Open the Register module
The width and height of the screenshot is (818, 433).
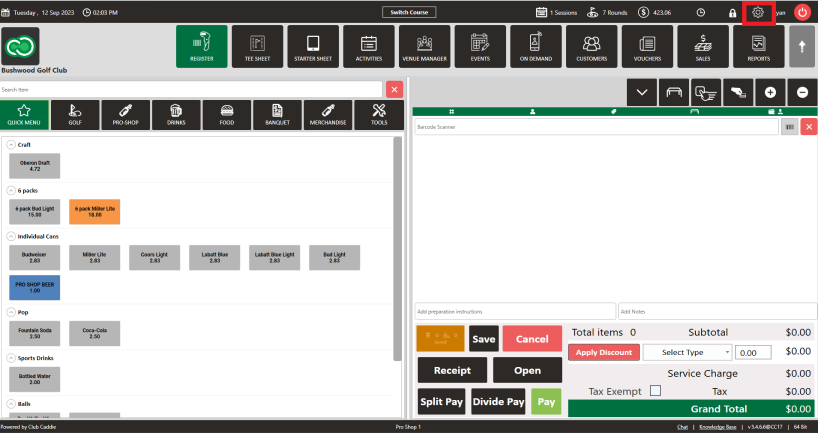(x=201, y=46)
